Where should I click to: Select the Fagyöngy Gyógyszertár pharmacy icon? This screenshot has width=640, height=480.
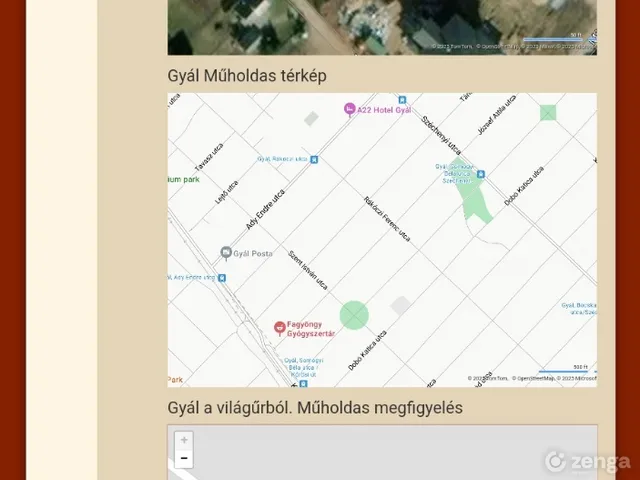pyautogui.click(x=280, y=328)
